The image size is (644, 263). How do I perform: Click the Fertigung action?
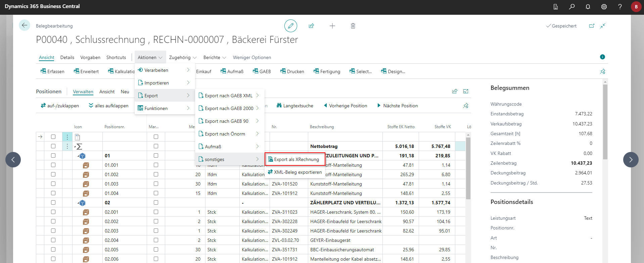pyautogui.click(x=327, y=71)
